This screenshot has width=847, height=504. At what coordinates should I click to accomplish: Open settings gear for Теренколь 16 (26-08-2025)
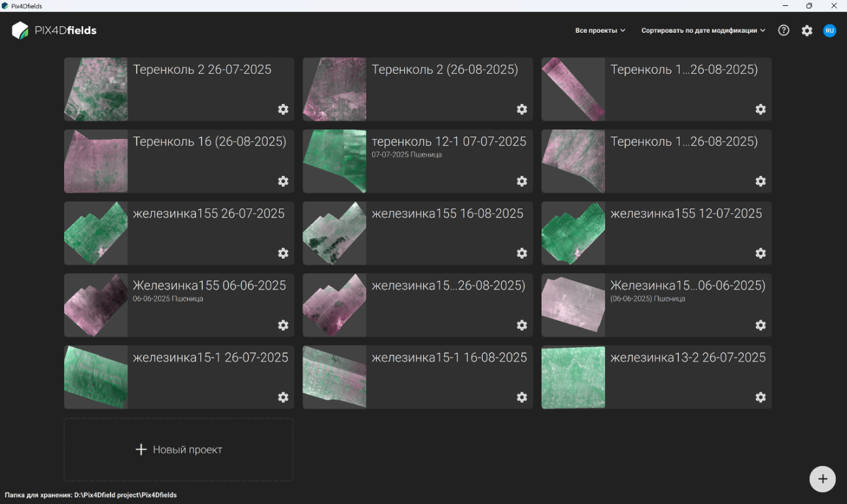tap(283, 181)
